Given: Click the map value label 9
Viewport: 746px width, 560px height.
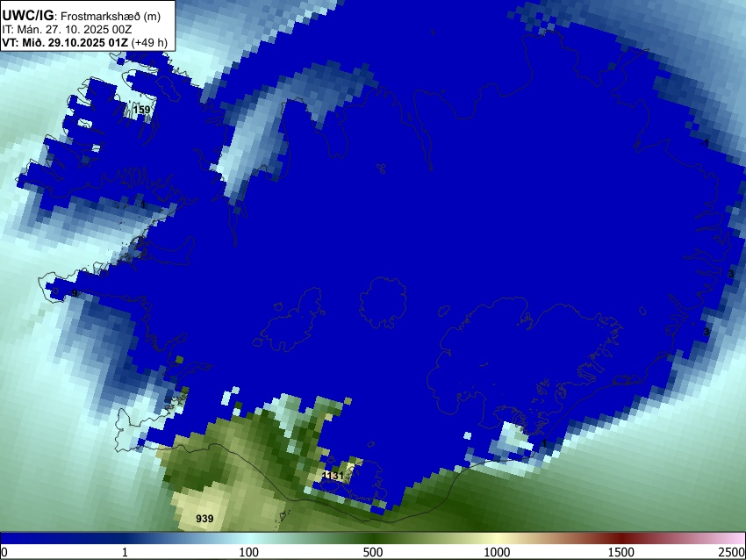Looking at the screenshot, I should point(75,293).
